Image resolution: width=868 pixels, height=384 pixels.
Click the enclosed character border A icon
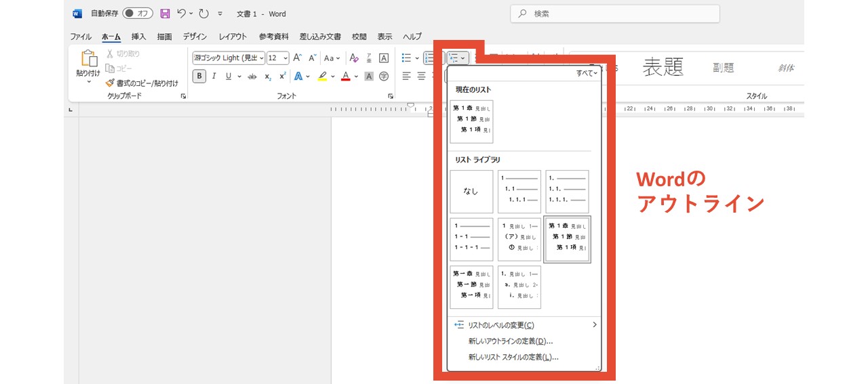pyautogui.click(x=384, y=58)
